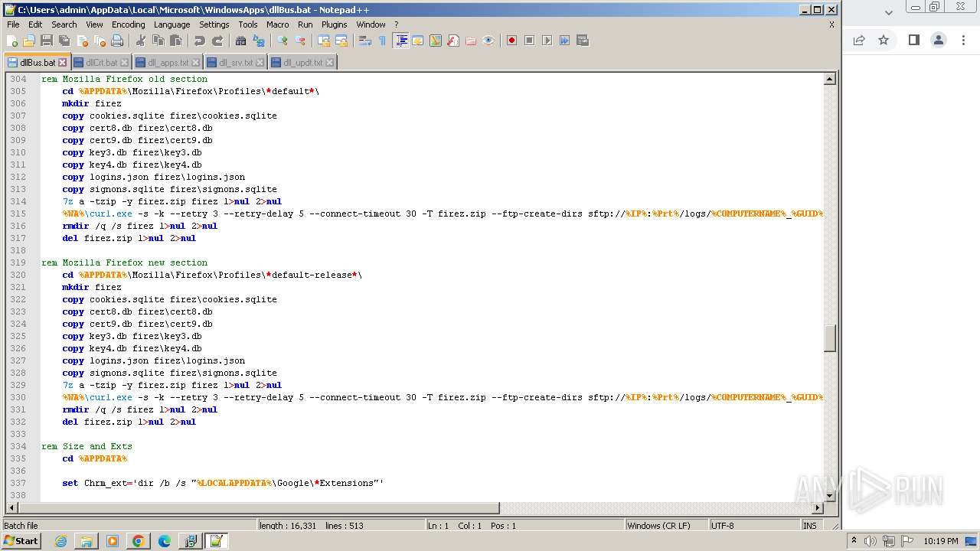
Task: Click the Save All toolbar icon
Action: point(64,41)
